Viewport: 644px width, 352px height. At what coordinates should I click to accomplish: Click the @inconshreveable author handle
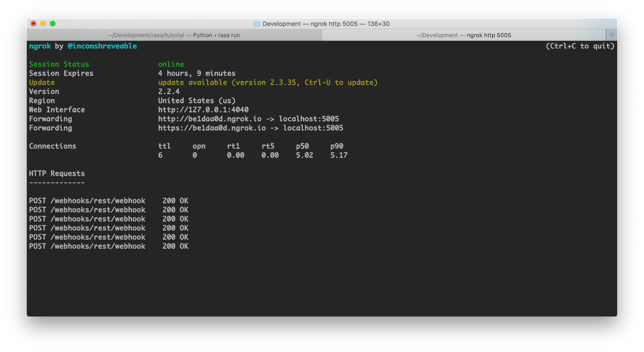pos(102,46)
